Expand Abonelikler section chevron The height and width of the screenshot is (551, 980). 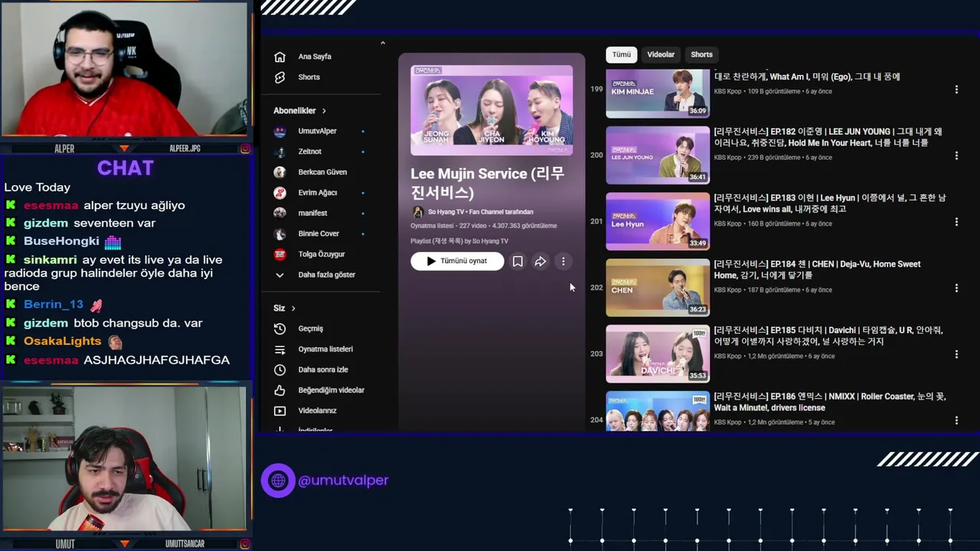pyautogui.click(x=324, y=111)
